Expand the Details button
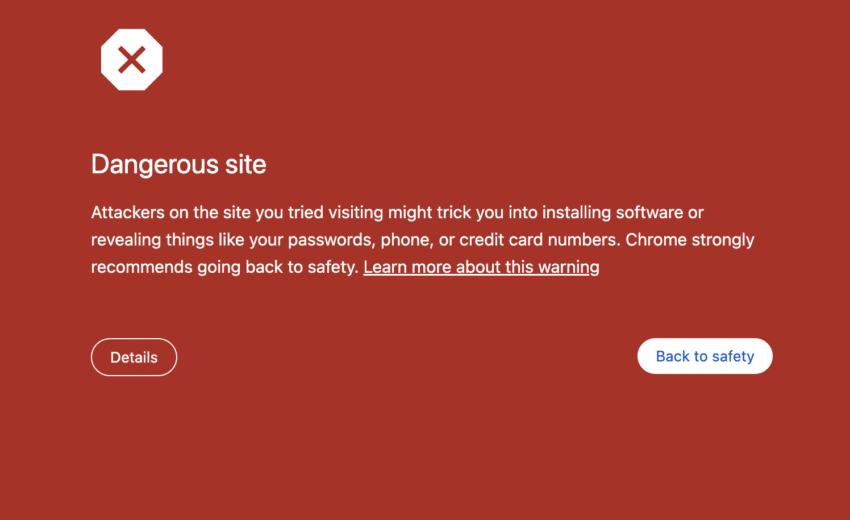The image size is (850, 520). pyautogui.click(x=134, y=357)
